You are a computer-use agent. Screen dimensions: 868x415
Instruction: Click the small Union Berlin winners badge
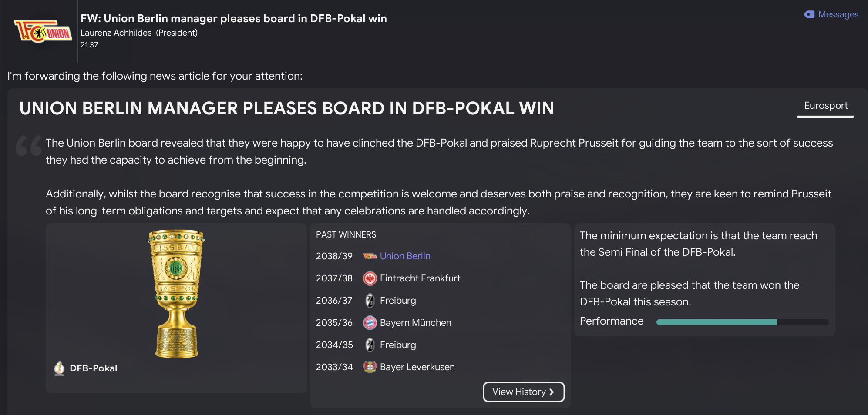click(370, 256)
